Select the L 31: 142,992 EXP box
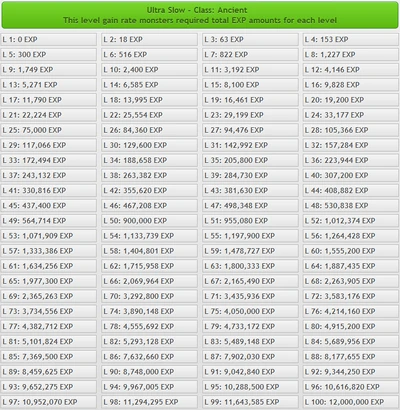This screenshot has width=400, height=410. (x=250, y=145)
